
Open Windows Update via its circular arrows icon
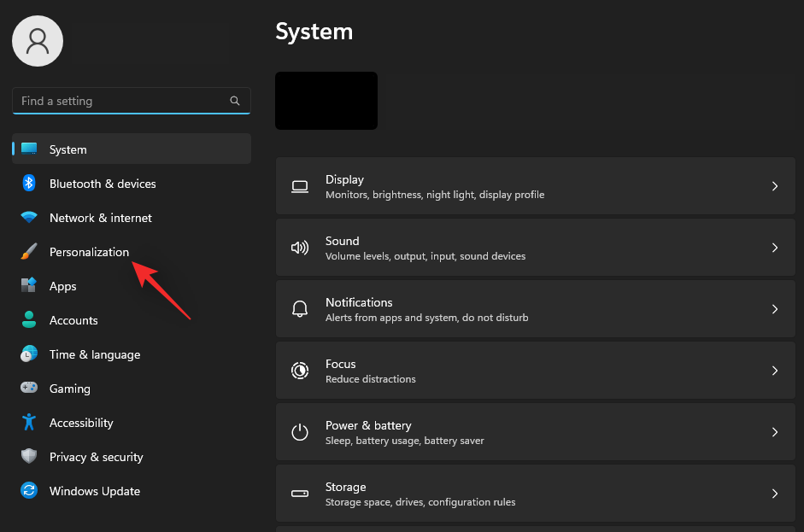28,491
